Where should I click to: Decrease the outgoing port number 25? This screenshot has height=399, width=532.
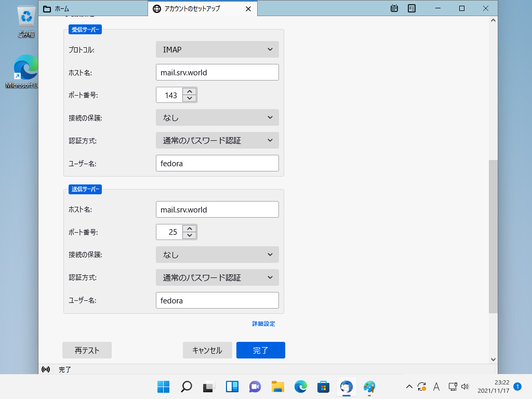point(190,235)
